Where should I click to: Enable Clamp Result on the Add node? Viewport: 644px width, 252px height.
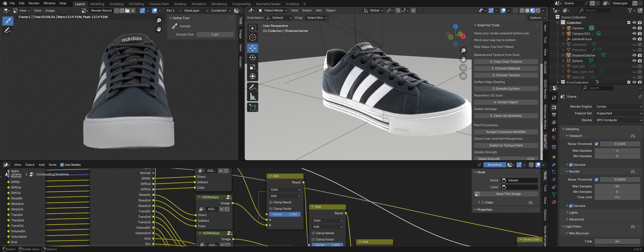coord(271,202)
